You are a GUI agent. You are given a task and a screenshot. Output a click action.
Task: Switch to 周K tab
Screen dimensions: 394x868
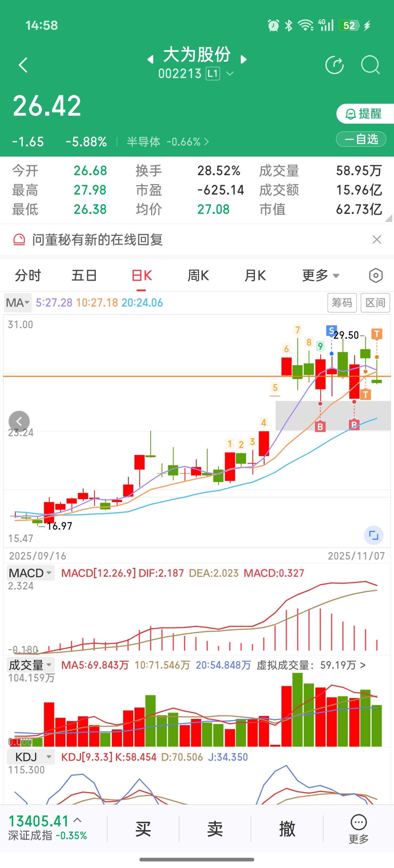pos(198,276)
